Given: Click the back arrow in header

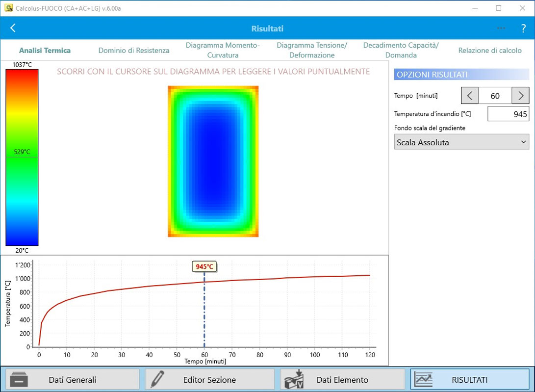Looking at the screenshot, I should [x=13, y=28].
